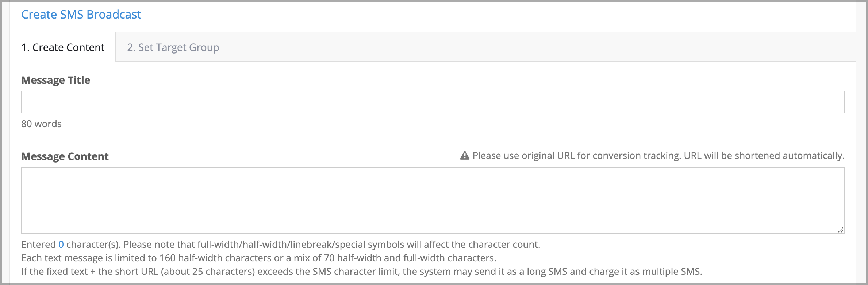
Task: Click 'Each text message is limited to 160' text
Action: tap(99, 258)
